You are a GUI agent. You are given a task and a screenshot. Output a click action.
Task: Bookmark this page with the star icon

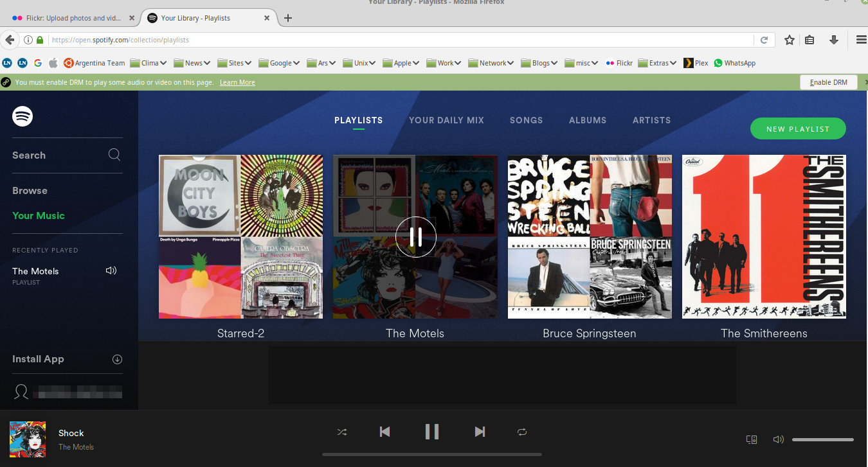click(790, 40)
